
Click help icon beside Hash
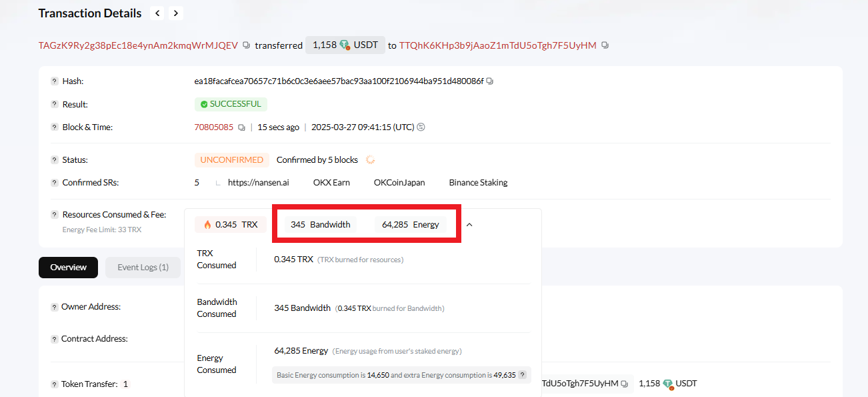point(55,81)
